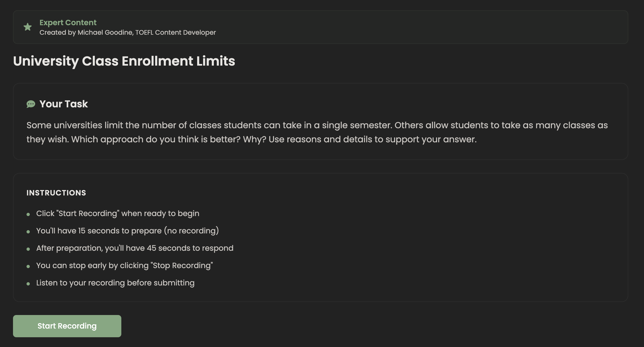Viewport: 644px width, 347px height.
Task: Click the bullet dot before 'You can stop early'
Action: click(x=28, y=266)
